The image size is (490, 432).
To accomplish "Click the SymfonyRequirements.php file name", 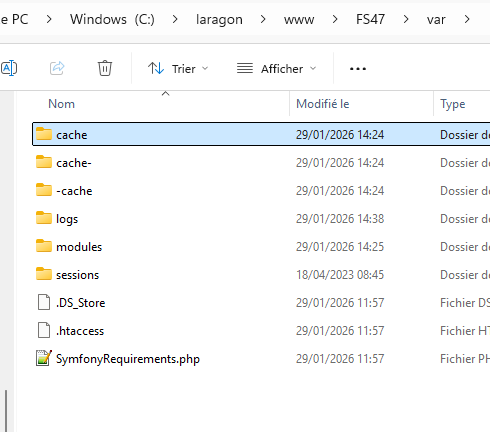I will pyautogui.click(x=128, y=359).
